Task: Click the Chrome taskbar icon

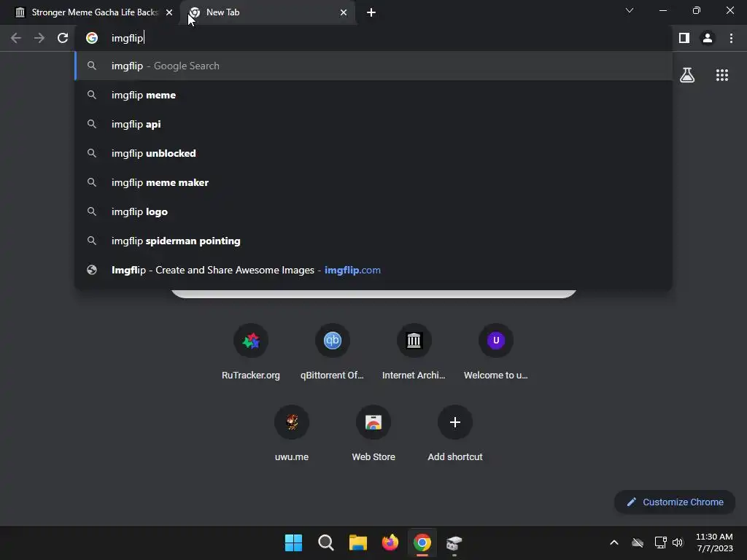Action: click(x=422, y=542)
